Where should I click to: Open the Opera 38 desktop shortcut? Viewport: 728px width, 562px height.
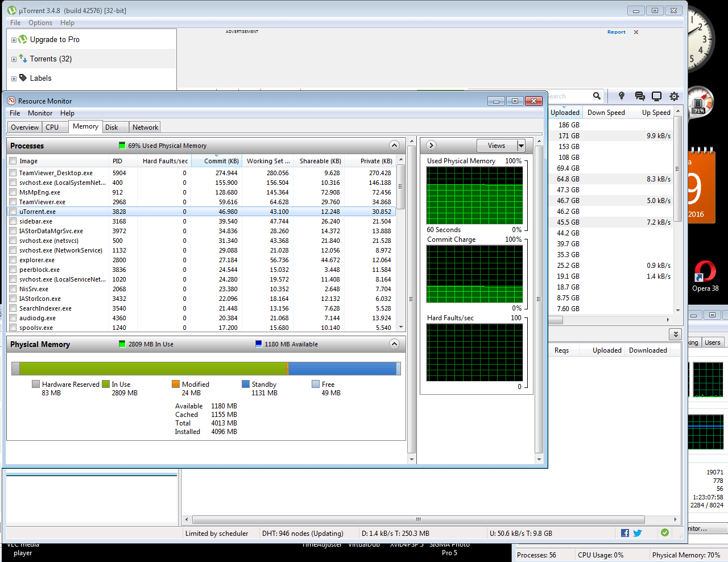(705, 276)
